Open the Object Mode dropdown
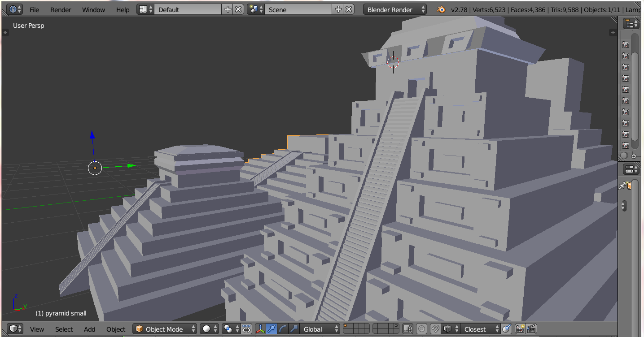 pyautogui.click(x=165, y=329)
